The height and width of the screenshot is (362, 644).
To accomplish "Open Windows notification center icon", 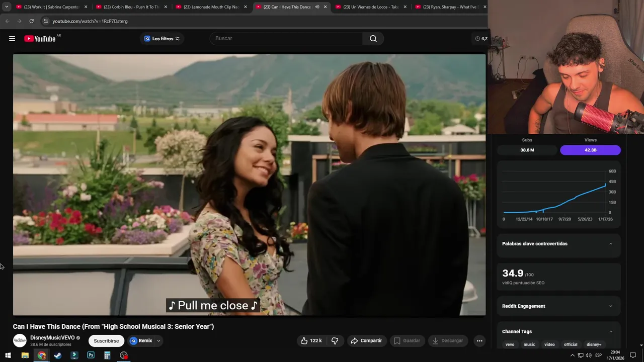I will pyautogui.click(x=633, y=355).
